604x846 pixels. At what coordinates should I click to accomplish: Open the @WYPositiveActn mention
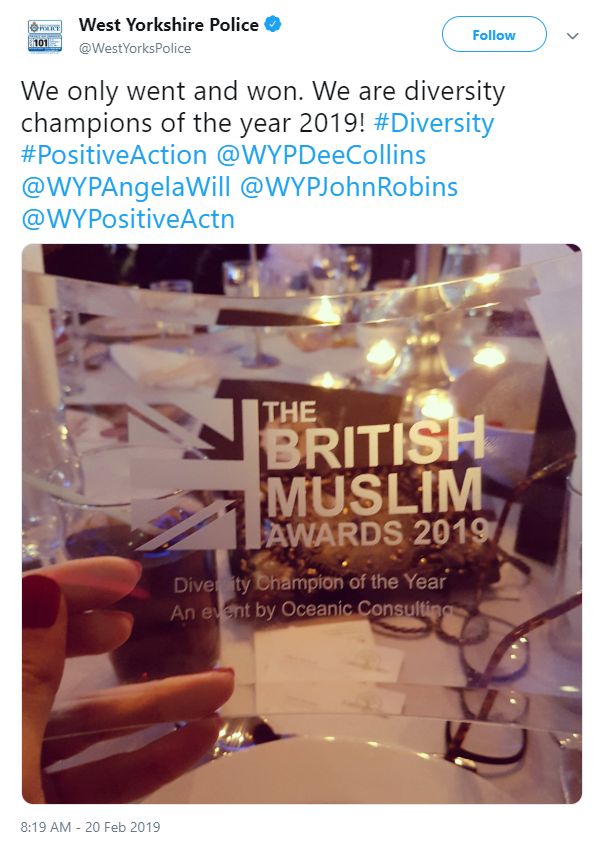pyautogui.click(x=128, y=219)
